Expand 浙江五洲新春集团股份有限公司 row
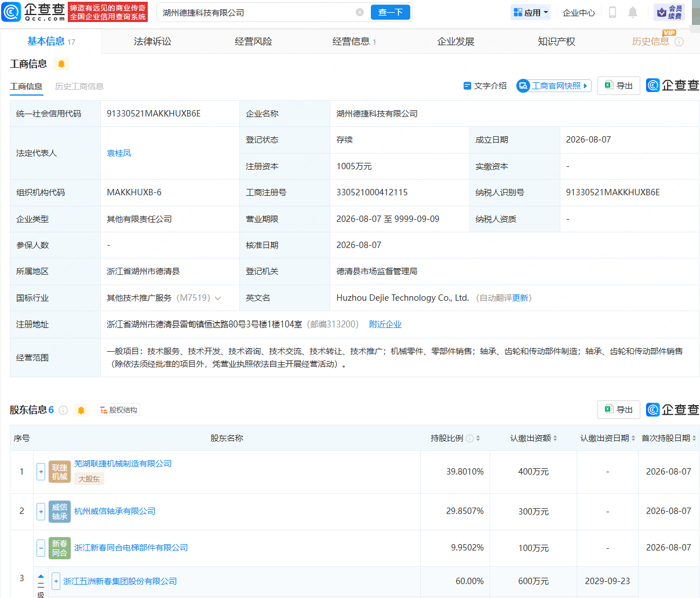This screenshot has width=700, height=598. point(56,581)
